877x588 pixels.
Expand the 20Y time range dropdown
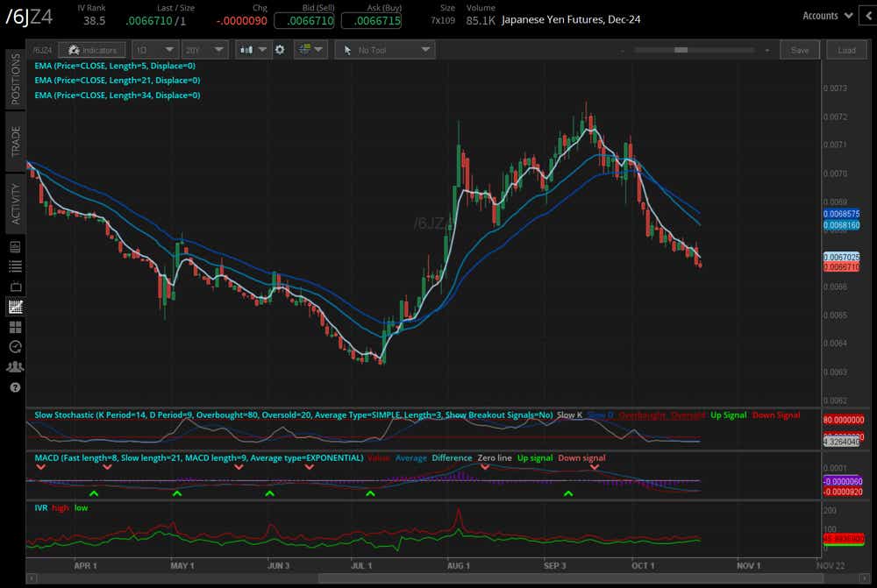pyautogui.click(x=203, y=50)
